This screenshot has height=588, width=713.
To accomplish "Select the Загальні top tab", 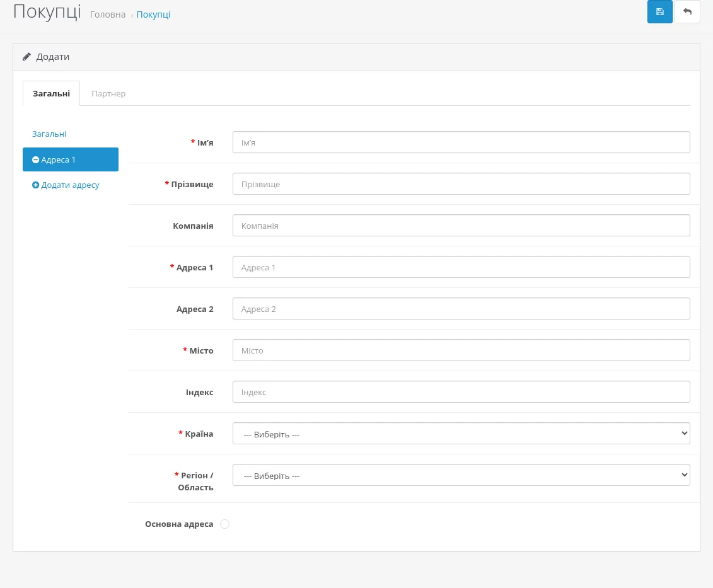I will click(x=52, y=93).
